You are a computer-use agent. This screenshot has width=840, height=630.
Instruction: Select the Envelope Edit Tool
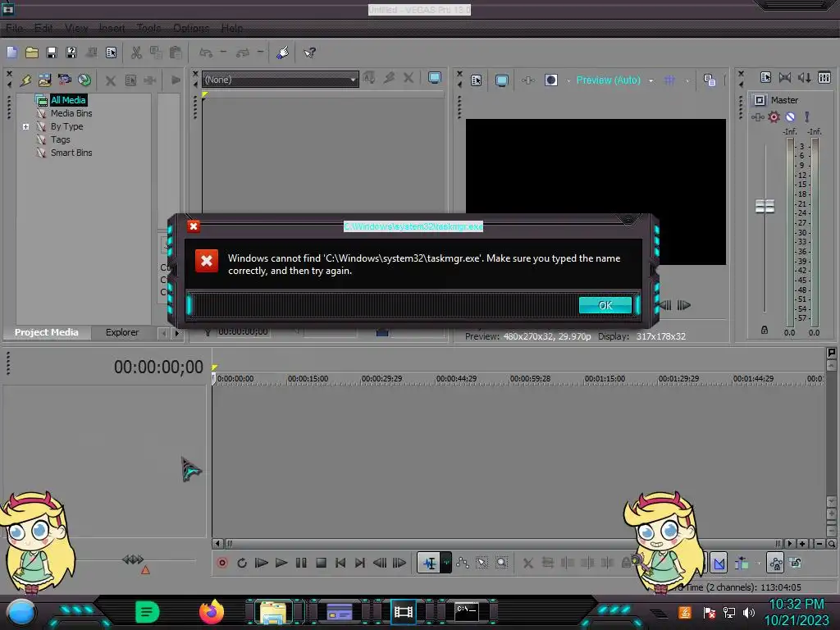pos(463,563)
